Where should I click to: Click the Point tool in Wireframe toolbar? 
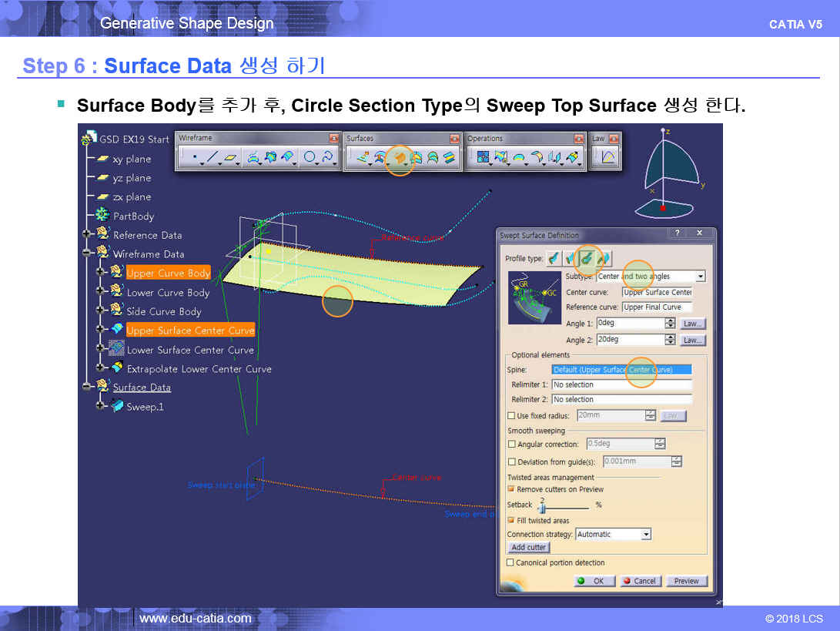click(194, 158)
